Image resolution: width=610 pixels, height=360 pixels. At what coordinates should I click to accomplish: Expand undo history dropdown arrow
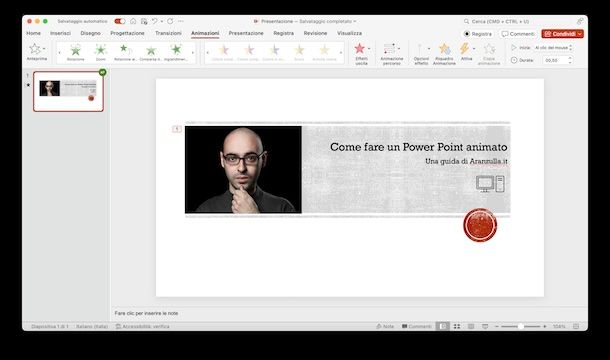162,21
